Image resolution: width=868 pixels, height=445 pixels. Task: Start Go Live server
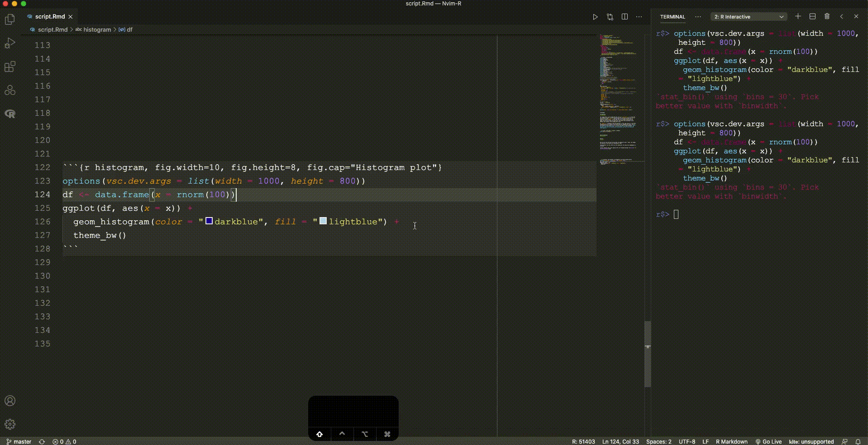tap(768, 441)
